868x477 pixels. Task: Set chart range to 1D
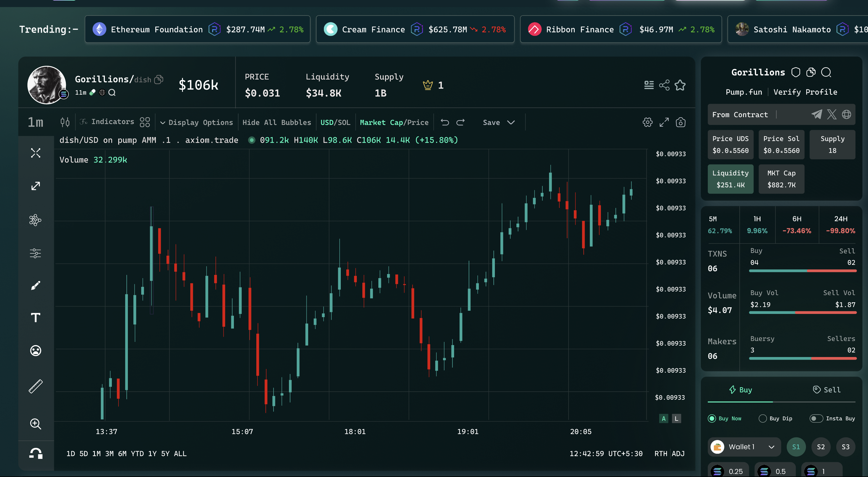pyautogui.click(x=70, y=453)
